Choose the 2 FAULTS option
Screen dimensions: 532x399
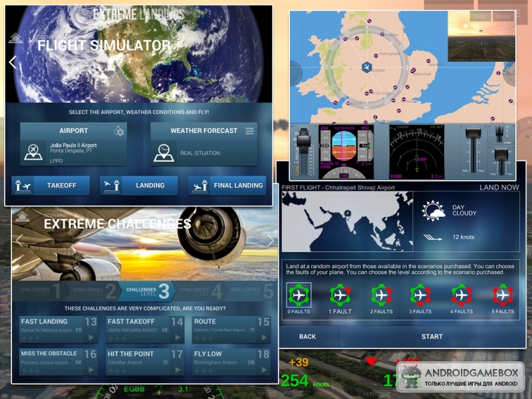click(x=381, y=299)
